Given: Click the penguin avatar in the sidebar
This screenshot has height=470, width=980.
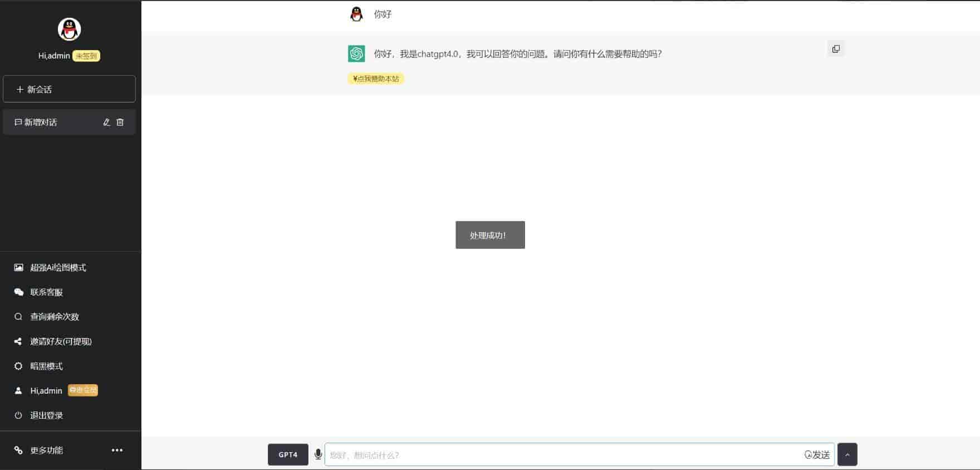Looking at the screenshot, I should pyautogui.click(x=69, y=30).
